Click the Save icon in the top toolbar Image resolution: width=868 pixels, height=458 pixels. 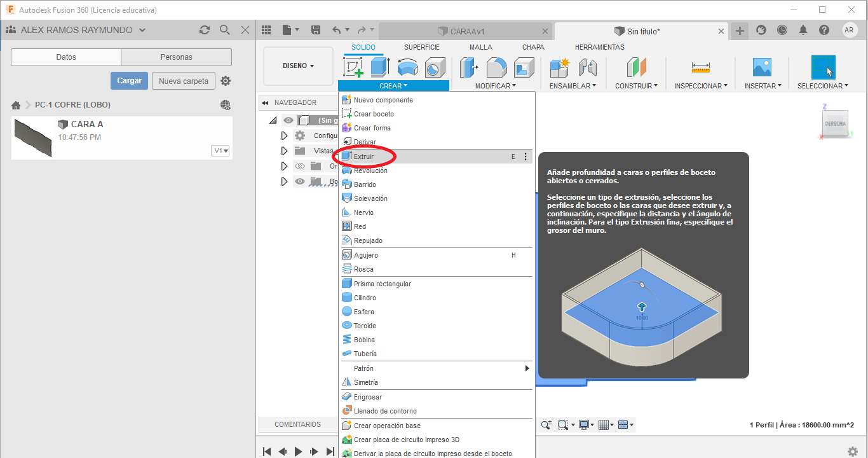click(x=316, y=30)
